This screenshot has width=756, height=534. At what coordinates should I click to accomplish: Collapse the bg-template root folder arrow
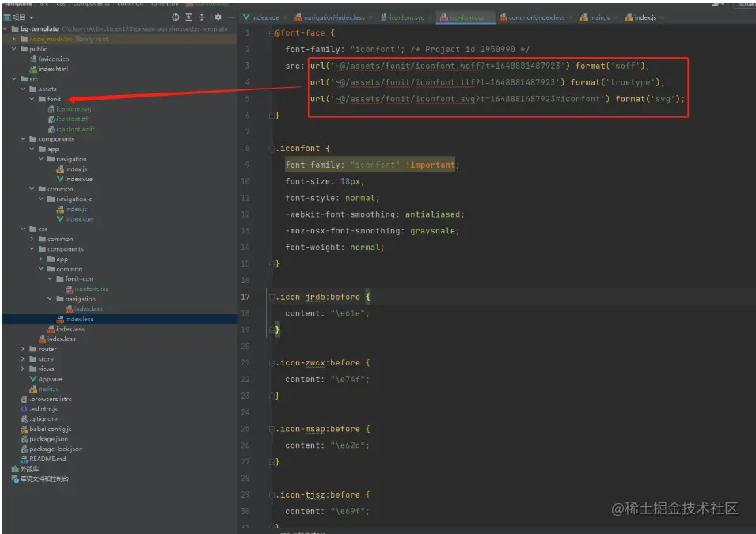[6, 29]
